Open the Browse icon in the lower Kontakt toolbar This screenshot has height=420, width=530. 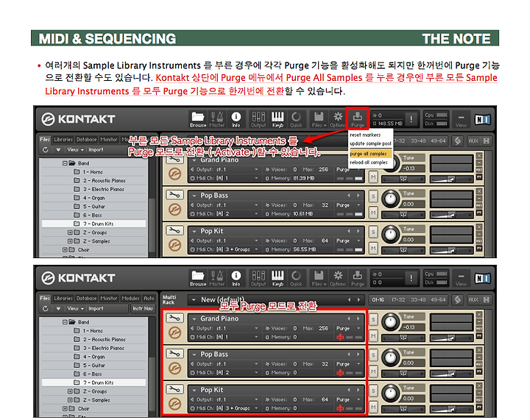198,279
